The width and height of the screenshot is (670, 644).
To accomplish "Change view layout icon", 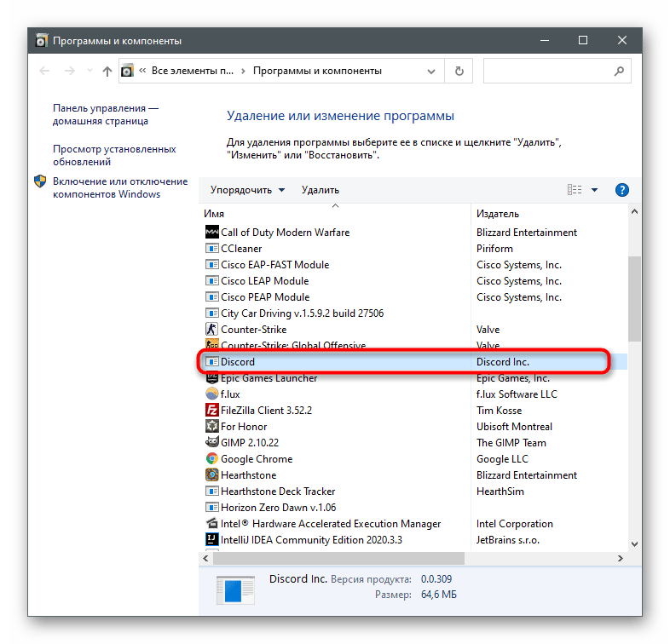I will click(575, 190).
